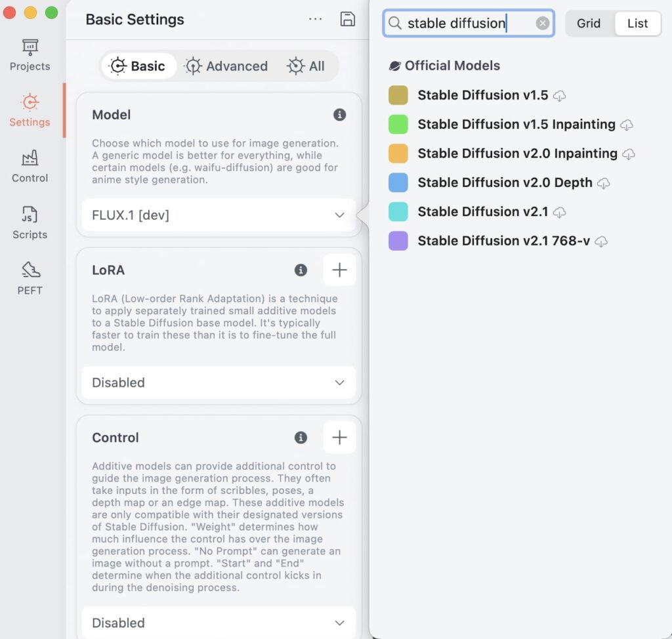Screen dimensions: 672x639
Task: Switch to the Basic settings tab
Action: [x=139, y=66]
